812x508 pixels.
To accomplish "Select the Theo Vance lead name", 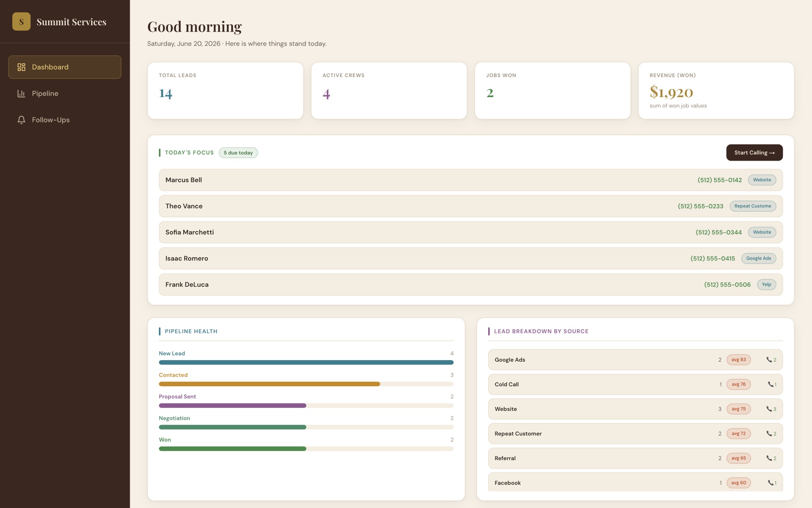I will 184,206.
